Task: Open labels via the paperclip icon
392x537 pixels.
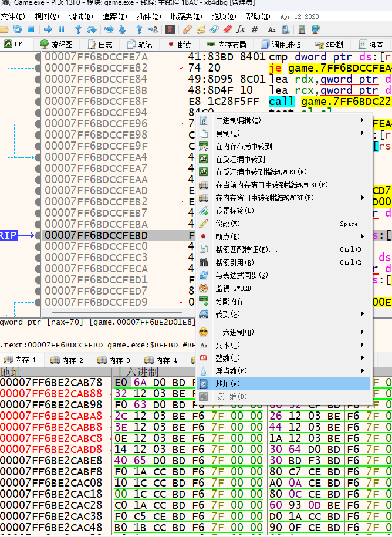Action: (x=214, y=29)
